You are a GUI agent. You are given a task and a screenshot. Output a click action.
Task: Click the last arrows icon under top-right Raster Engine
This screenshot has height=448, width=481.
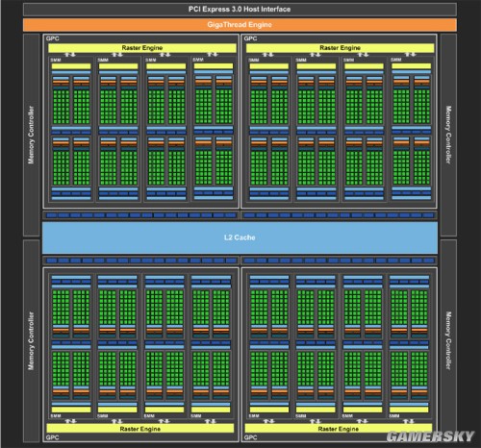tap(410, 55)
